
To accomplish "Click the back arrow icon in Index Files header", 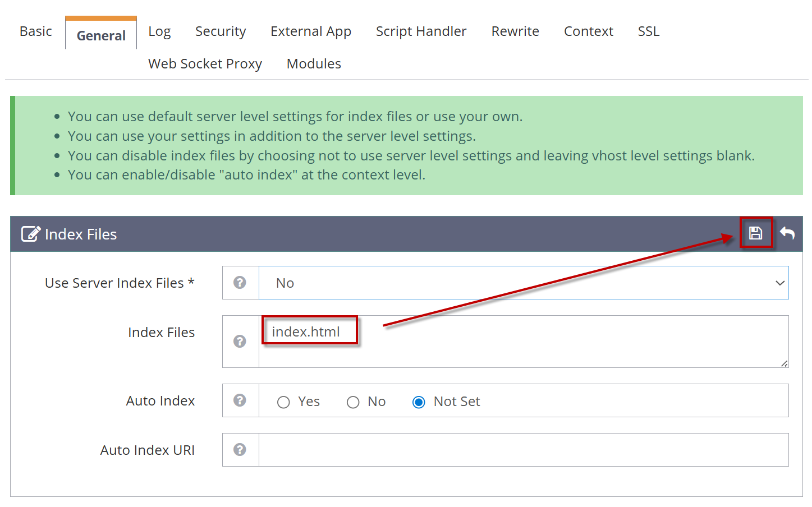I will click(x=787, y=233).
